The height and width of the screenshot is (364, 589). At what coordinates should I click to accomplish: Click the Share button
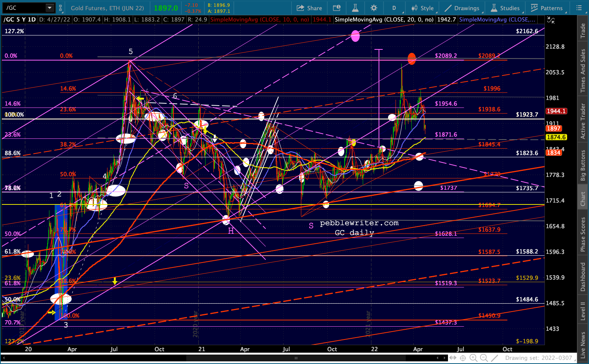309,8
